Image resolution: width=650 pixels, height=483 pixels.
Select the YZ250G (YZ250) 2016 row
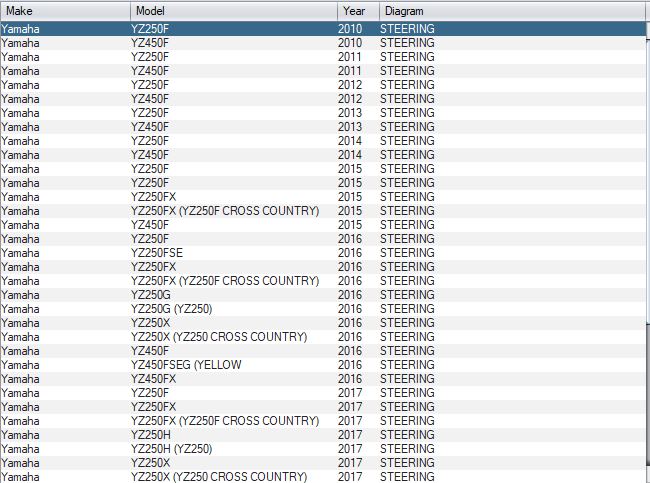[323, 309]
